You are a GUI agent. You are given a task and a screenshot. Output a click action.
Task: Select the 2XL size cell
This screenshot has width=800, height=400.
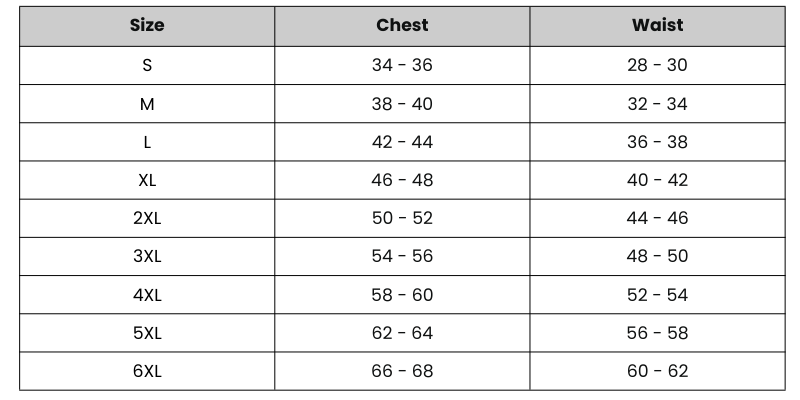[x=147, y=218]
